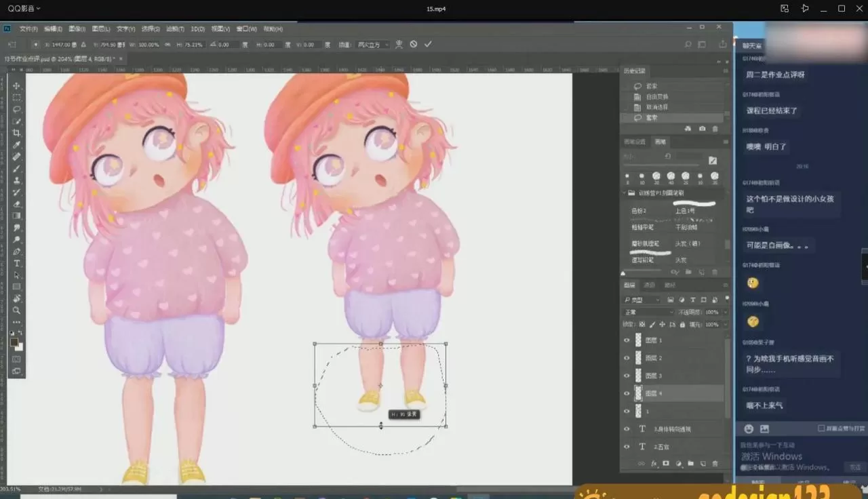Toggle visibility of layer 图层 3
868x499 pixels.
[627, 376]
